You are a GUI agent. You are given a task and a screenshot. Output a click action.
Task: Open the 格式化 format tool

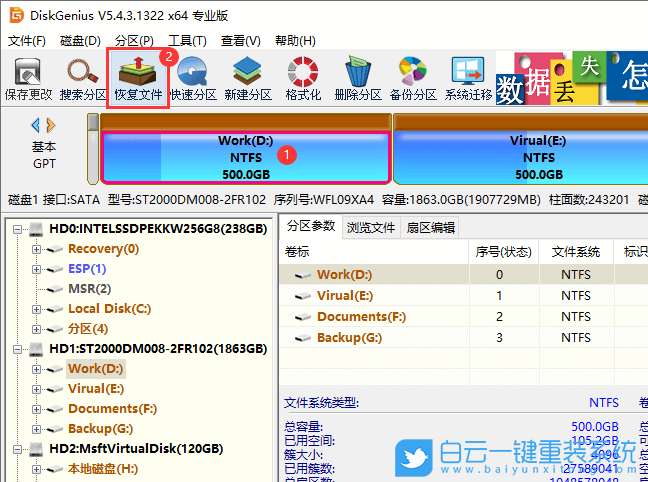click(x=303, y=79)
